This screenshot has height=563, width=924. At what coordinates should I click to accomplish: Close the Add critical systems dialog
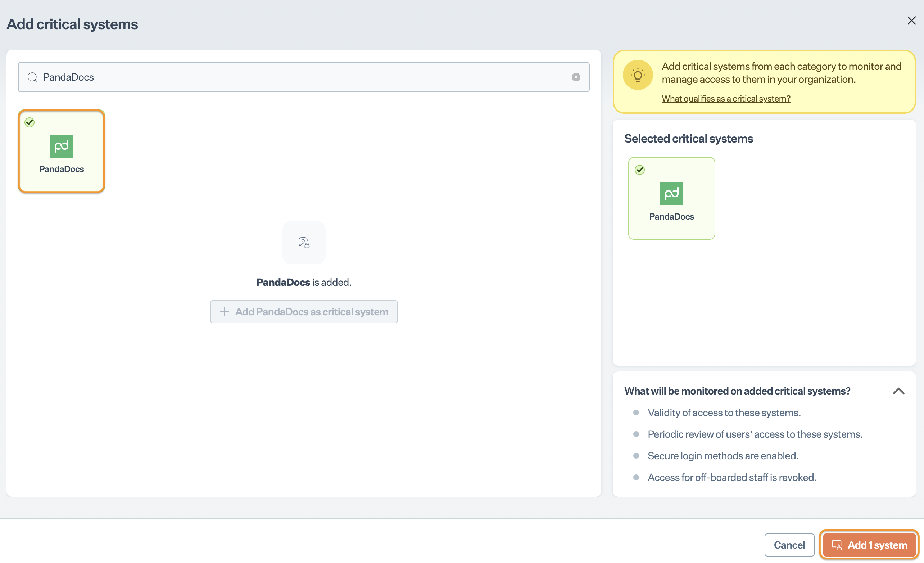pos(911,21)
